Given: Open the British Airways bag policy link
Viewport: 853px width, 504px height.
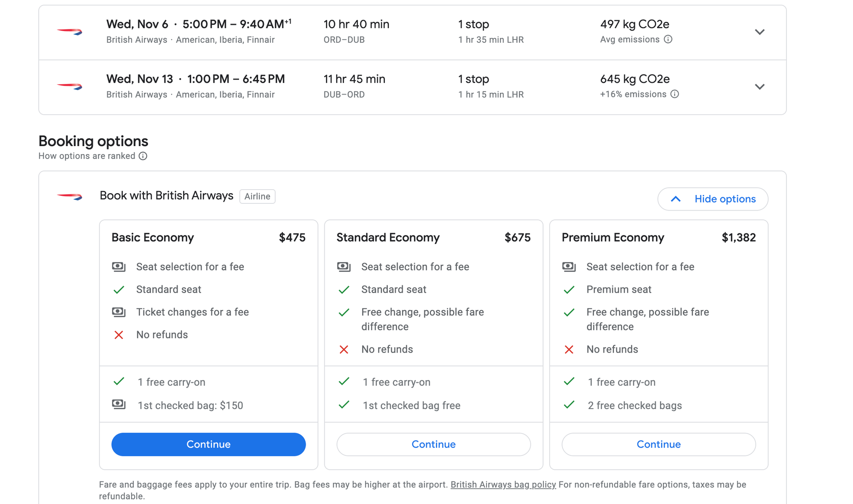Looking at the screenshot, I should (503, 484).
